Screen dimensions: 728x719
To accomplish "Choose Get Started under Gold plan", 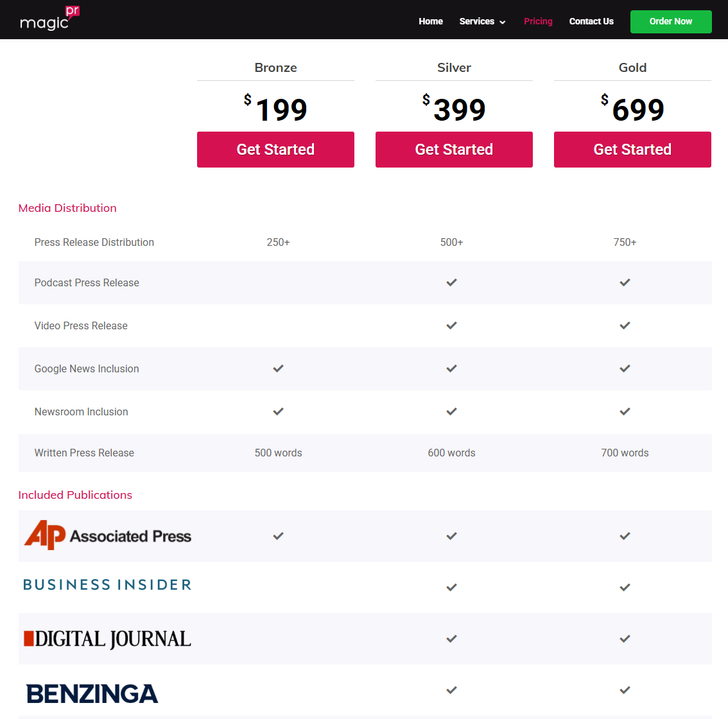I will [x=632, y=150].
